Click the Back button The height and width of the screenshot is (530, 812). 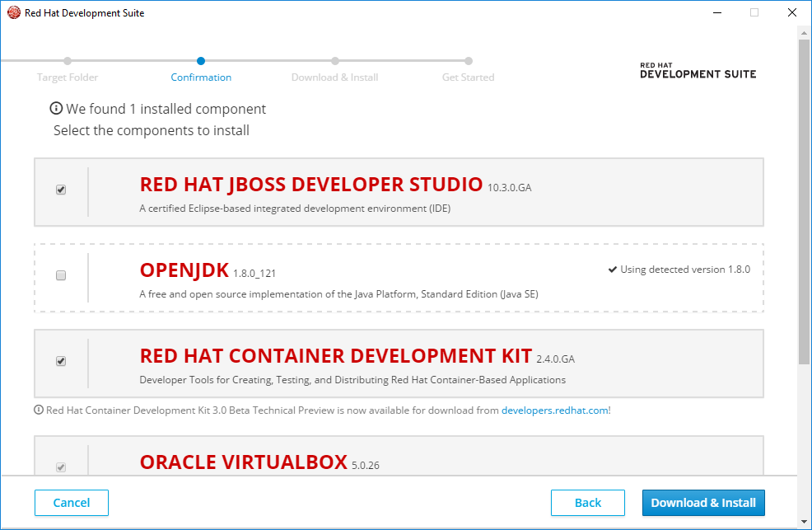pyautogui.click(x=588, y=503)
